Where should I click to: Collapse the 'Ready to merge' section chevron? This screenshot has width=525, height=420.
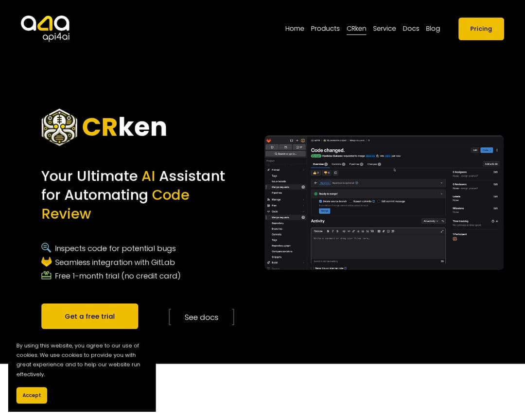point(441,193)
